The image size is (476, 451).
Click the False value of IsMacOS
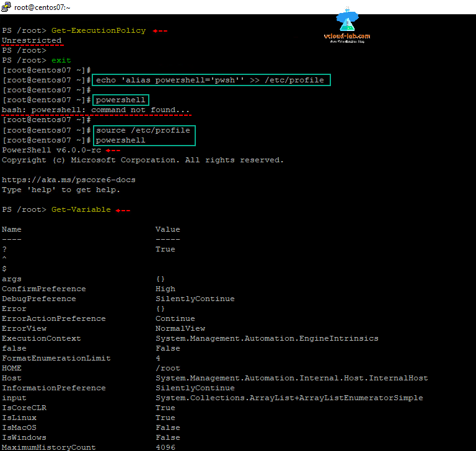(x=168, y=427)
